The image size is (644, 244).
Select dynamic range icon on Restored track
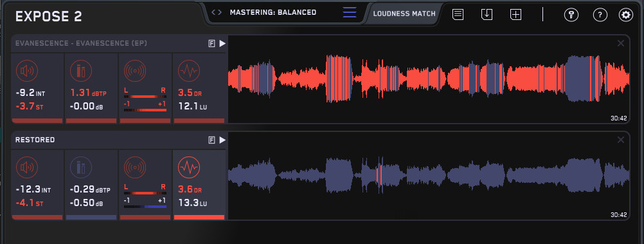[x=189, y=167]
